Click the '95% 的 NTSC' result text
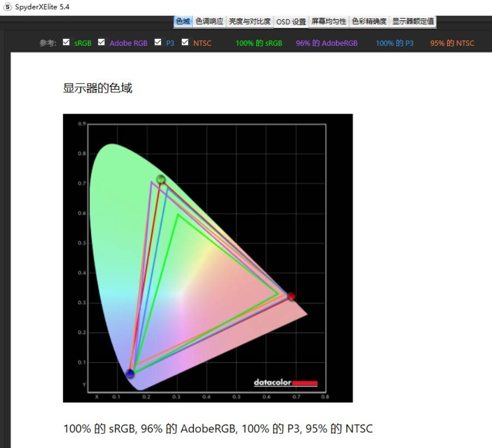Viewport: 492px width, 448px height. (452, 43)
